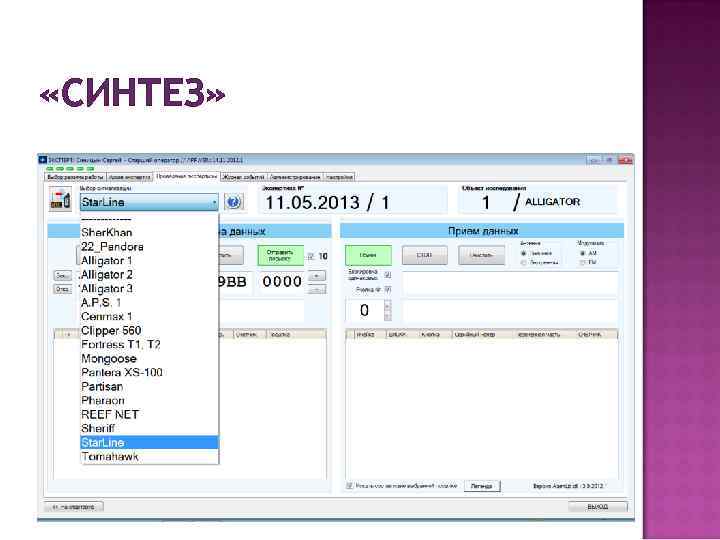Click the StarLine combo box arrow
This screenshot has width=720, height=540.
point(214,202)
